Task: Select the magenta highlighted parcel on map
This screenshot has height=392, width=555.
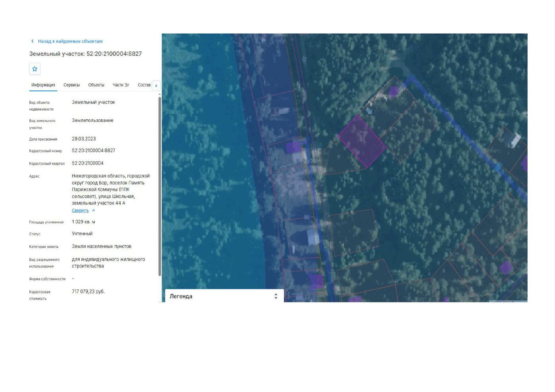Action: pos(362,142)
